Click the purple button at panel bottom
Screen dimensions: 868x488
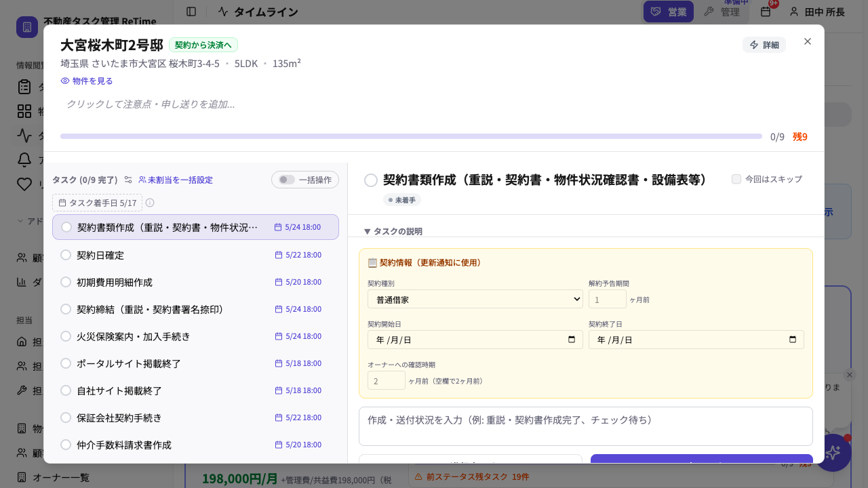click(x=702, y=459)
